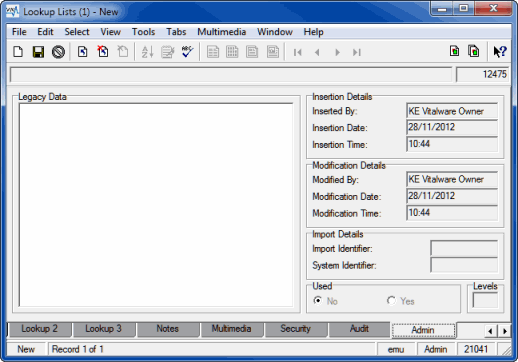Select the contact sheet view icon

(x=273, y=52)
